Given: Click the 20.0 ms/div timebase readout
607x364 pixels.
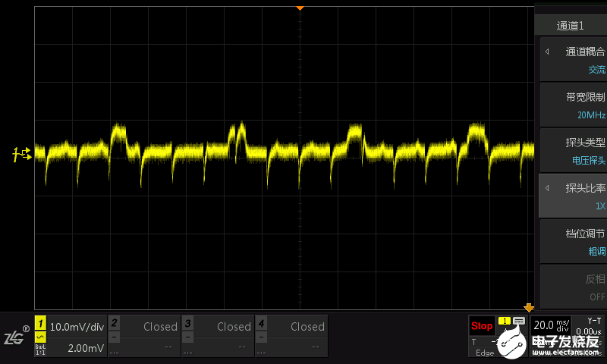Looking at the screenshot, I should 552,325.
